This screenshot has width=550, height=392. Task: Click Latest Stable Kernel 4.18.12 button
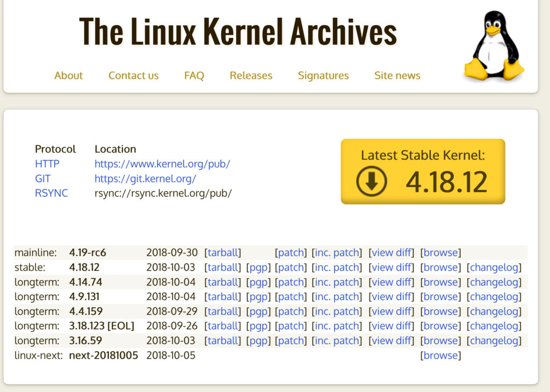423,171
